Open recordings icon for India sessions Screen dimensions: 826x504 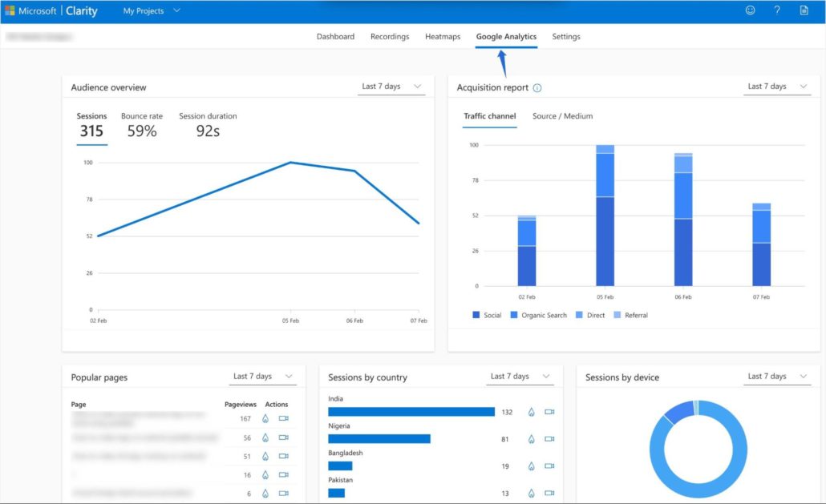click(x=549, y=411)
